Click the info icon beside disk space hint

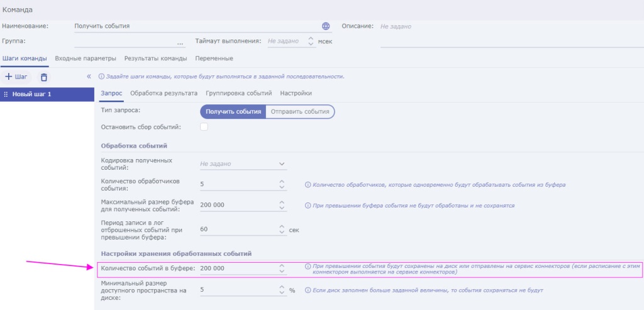(x=308, y=290)
